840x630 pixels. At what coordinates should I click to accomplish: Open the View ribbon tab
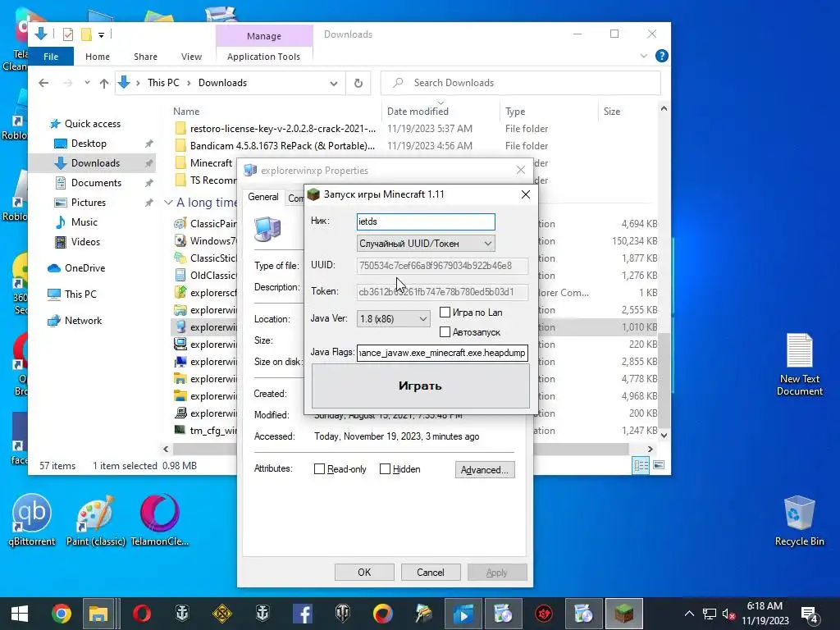coord(191,57)
